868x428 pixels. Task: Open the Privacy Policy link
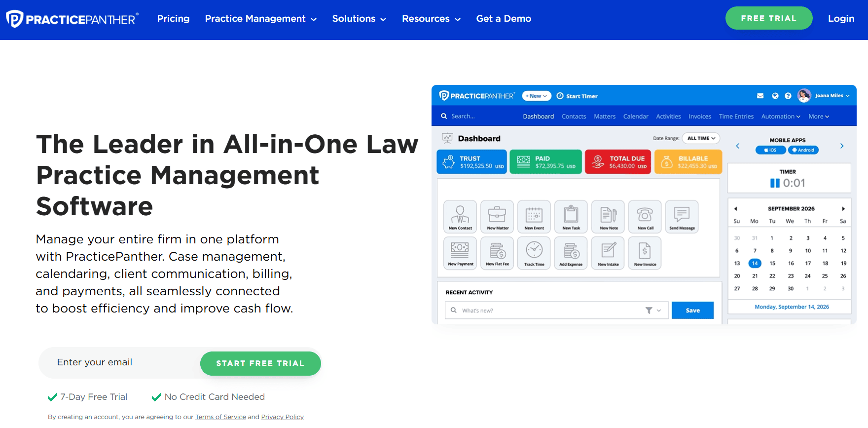tap(282, 417)
